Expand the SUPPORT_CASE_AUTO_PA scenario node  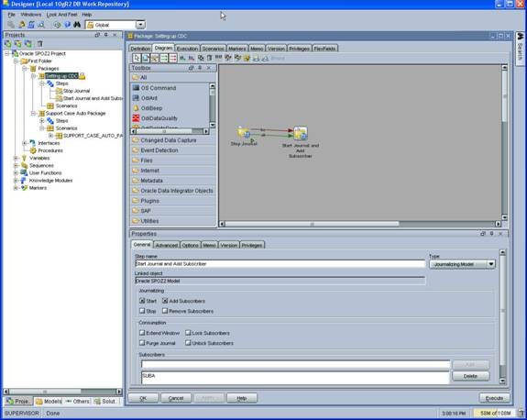point(50,136)
